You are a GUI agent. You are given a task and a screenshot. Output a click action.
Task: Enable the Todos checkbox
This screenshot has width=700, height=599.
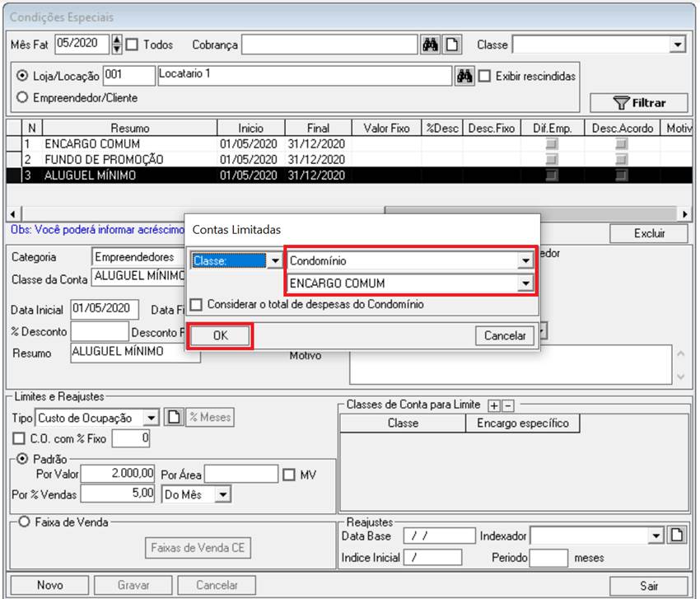[132, 44]
